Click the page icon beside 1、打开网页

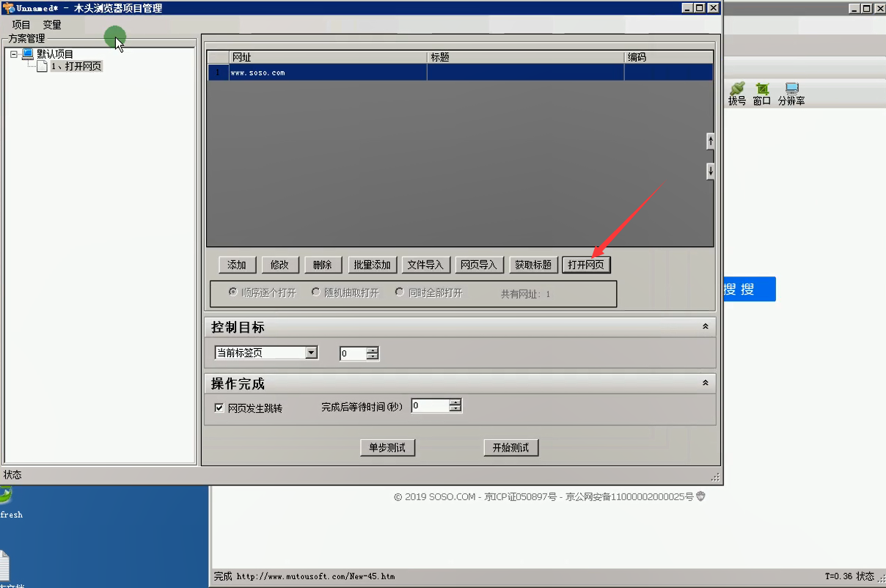coord(43,66)
